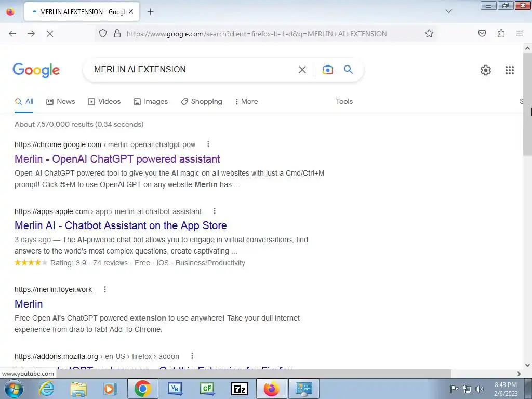
Task: Search by image camera icon
Action: click(x=327, y=70)
